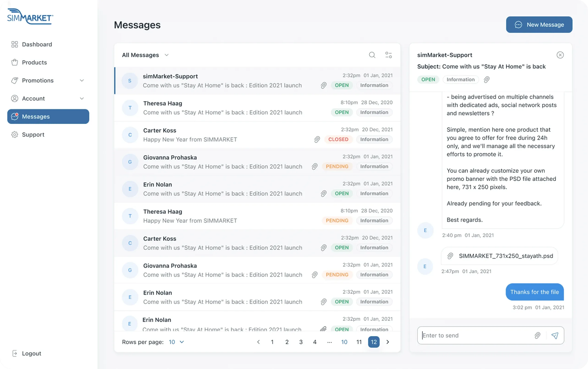The height and width of the screenshot is (369, 588).
Task: Click PENDING badge on Theresa Haag Happy New Year row
Action: pyautogui.click(x=337, y=220)
